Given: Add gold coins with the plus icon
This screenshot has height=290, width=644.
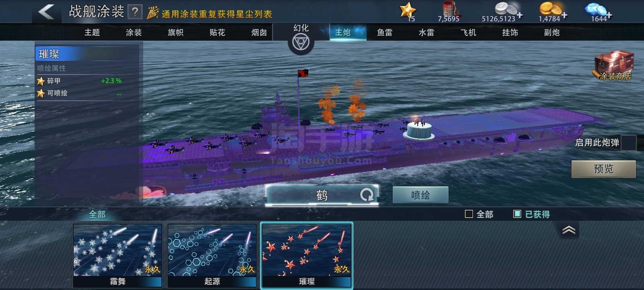Looking at the screenshot, I should pos(564,15).
